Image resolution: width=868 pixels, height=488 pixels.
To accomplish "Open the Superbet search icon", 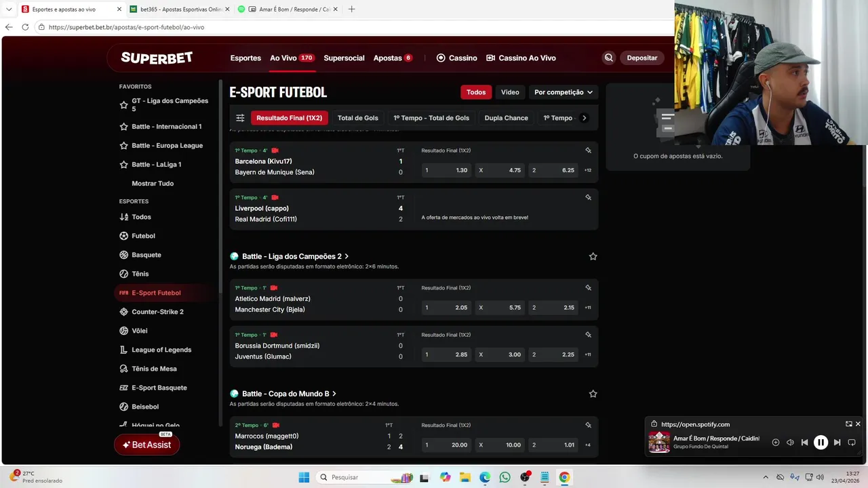I will tap(608, 58).
